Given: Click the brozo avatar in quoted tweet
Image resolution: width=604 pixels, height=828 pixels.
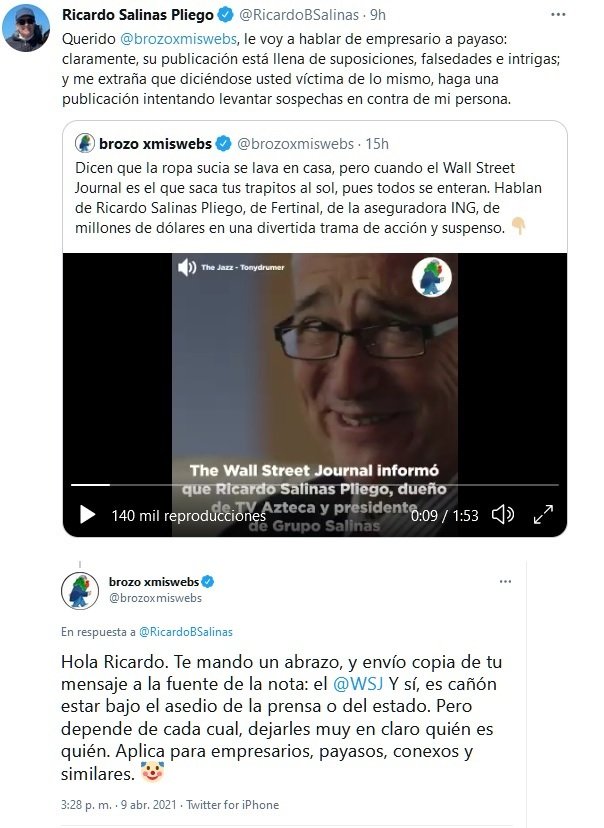Looking at the screenshot, I should click(85, 143).
